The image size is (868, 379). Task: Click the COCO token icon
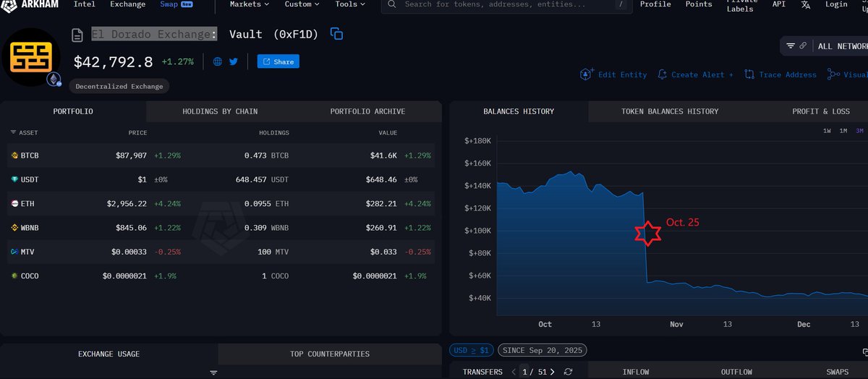click(14, 276)
